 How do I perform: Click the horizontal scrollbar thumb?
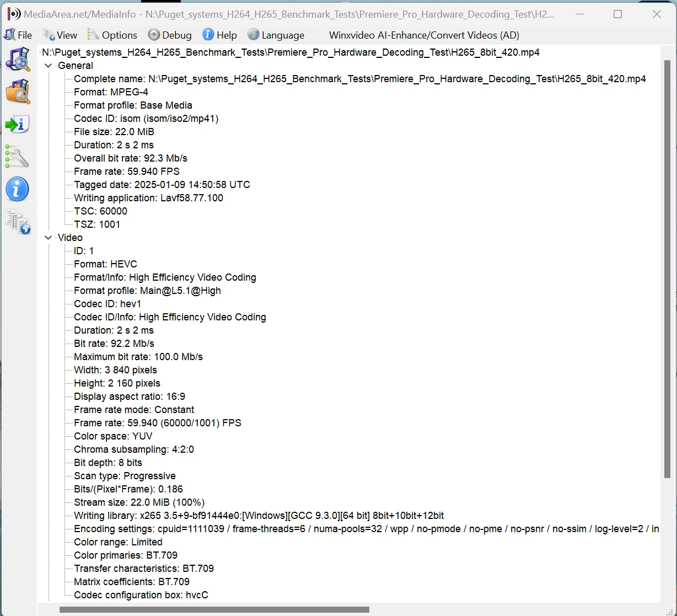click(214, 609)
